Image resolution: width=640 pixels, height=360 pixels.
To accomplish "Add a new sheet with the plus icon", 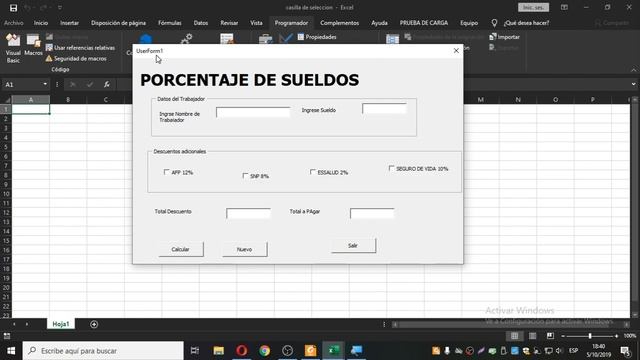I will (x=94, y=324).
